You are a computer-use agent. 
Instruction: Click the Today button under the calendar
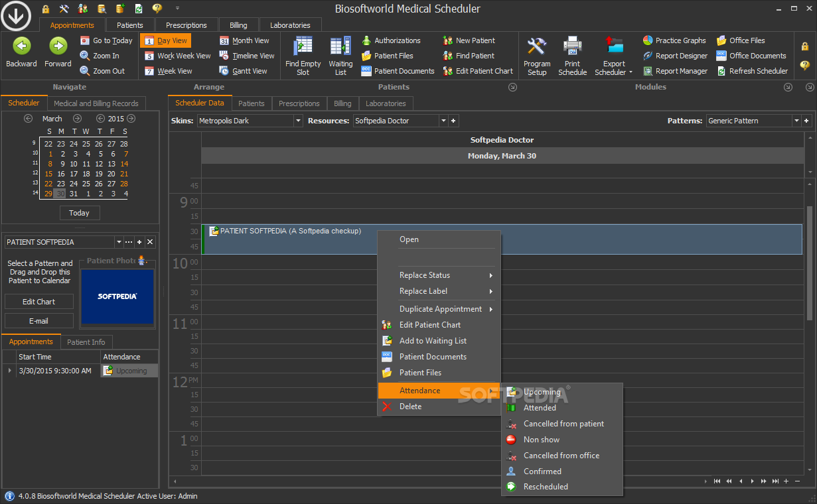(x=79, y=213)
